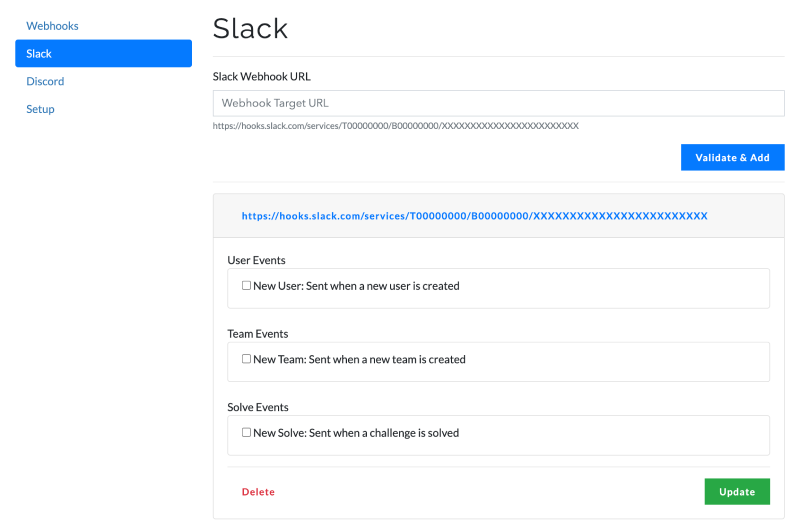Screen dimensions: 800x529
Task: Open the hooks.slack.com webhook link in card header
Action: pyautogui.click(x=474, y=216)
